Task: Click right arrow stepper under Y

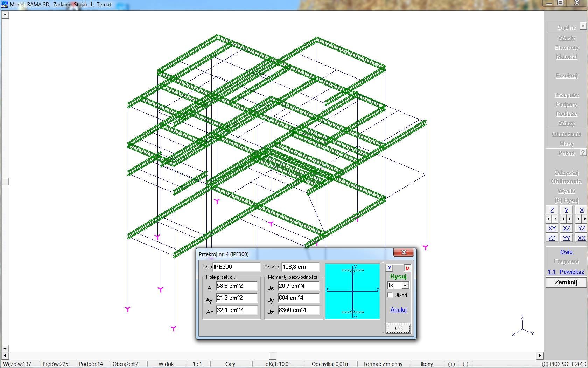Action: tap(570, 219)
